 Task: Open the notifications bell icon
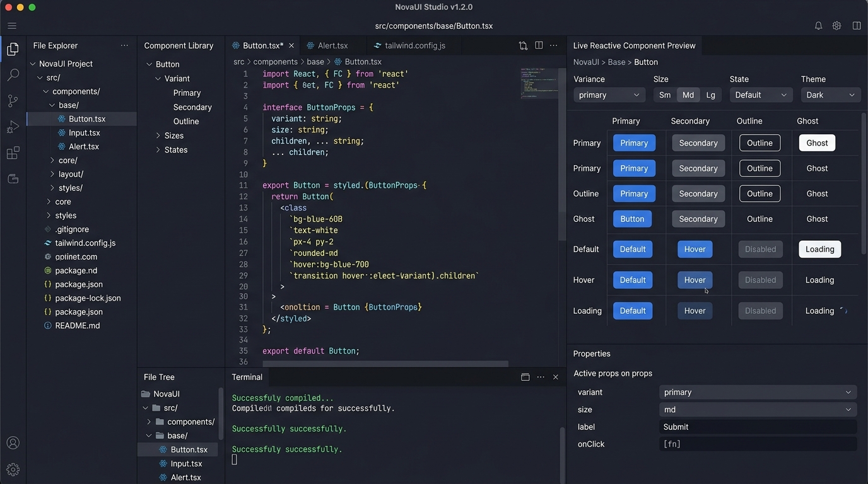point(818,26)
